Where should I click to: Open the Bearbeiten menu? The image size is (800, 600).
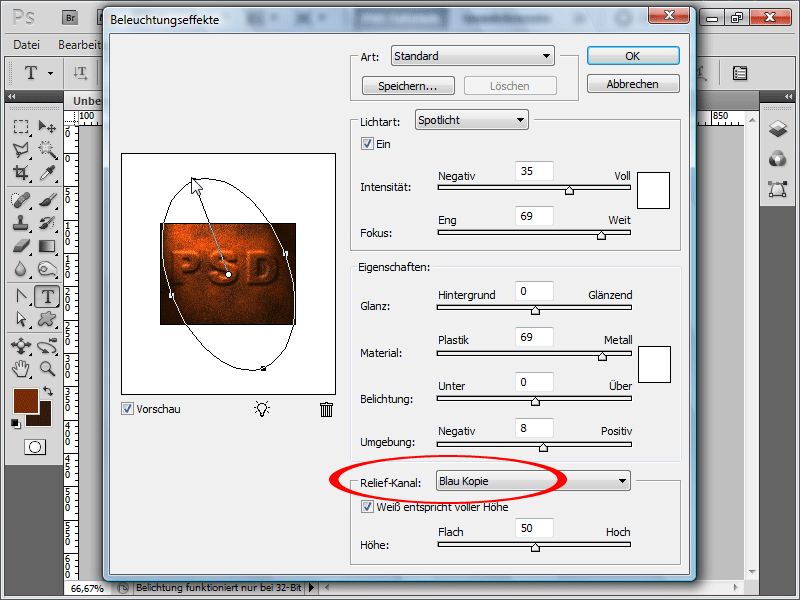(80, 45)
